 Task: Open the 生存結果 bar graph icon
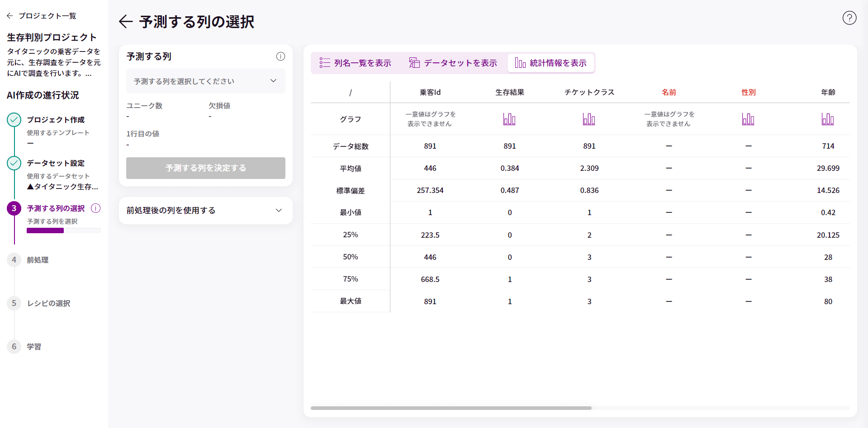(x=510, y=119)
